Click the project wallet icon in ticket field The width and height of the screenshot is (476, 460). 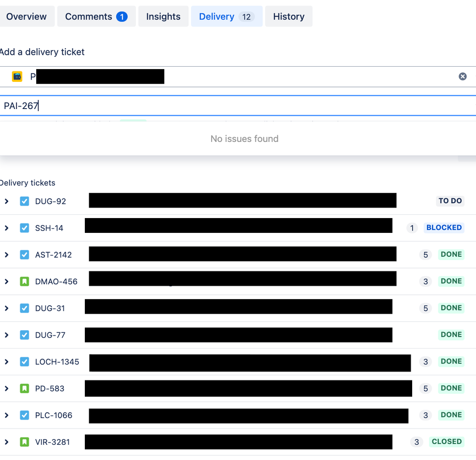17,77
